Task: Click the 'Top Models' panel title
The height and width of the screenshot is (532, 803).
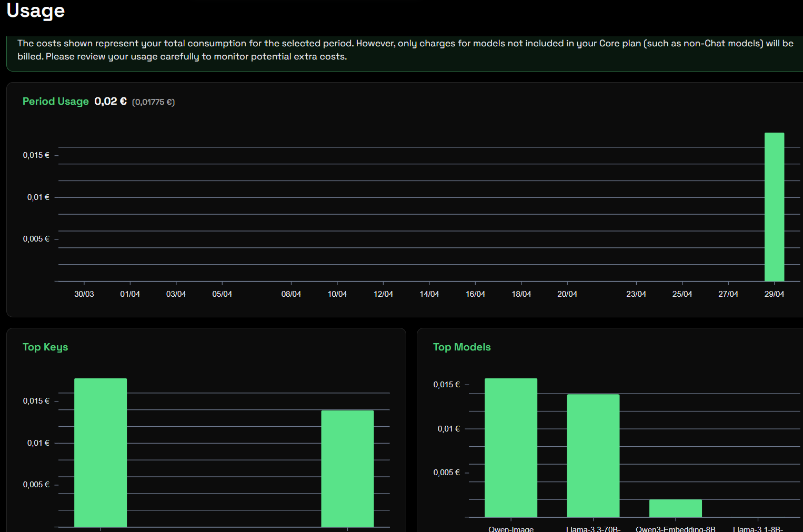Action: (x=462, y=347)
